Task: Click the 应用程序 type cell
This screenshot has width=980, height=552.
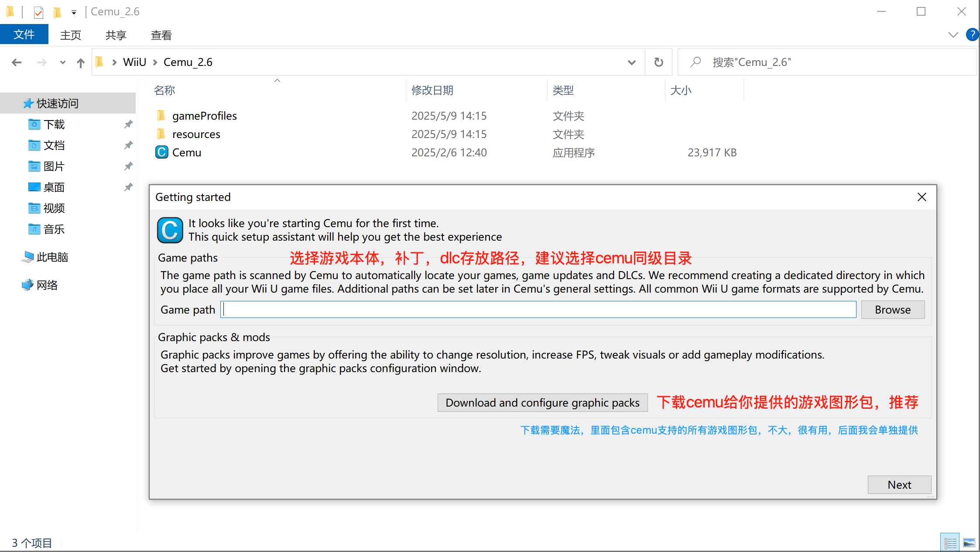Action: (x=574, y=152)
